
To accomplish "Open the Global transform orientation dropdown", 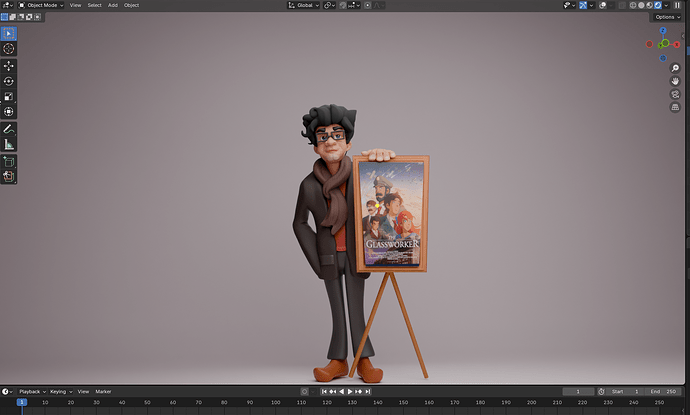I will coord(303,5).
